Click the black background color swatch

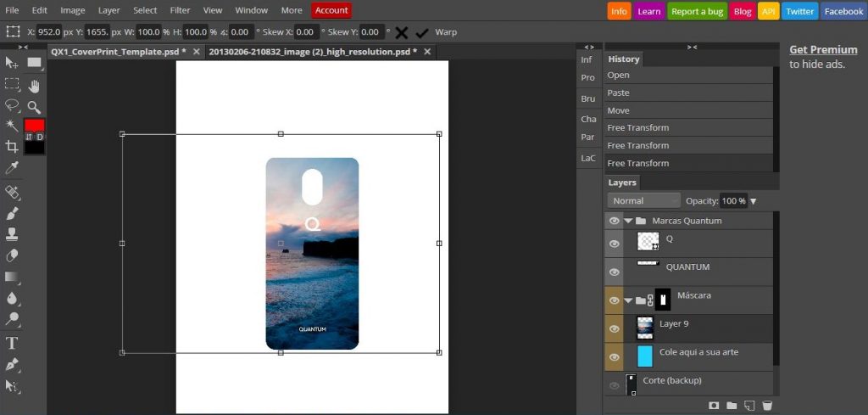coord(34,148)
